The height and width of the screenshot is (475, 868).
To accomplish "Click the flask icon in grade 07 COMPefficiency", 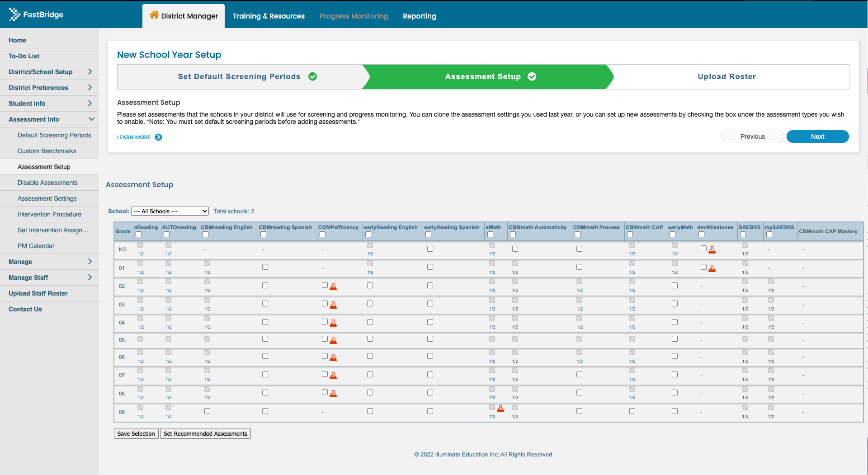I will pos(333,375).
